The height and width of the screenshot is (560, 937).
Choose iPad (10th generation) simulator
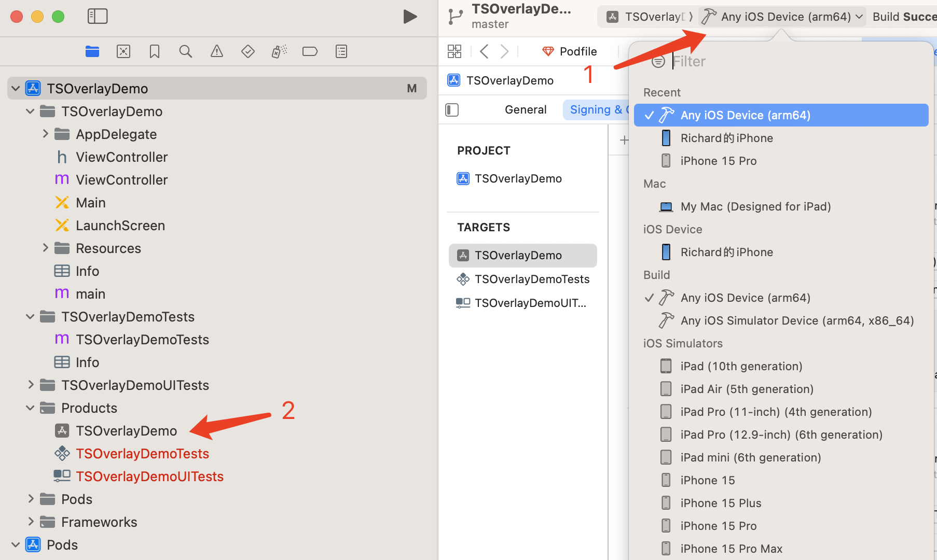point(781,366)
